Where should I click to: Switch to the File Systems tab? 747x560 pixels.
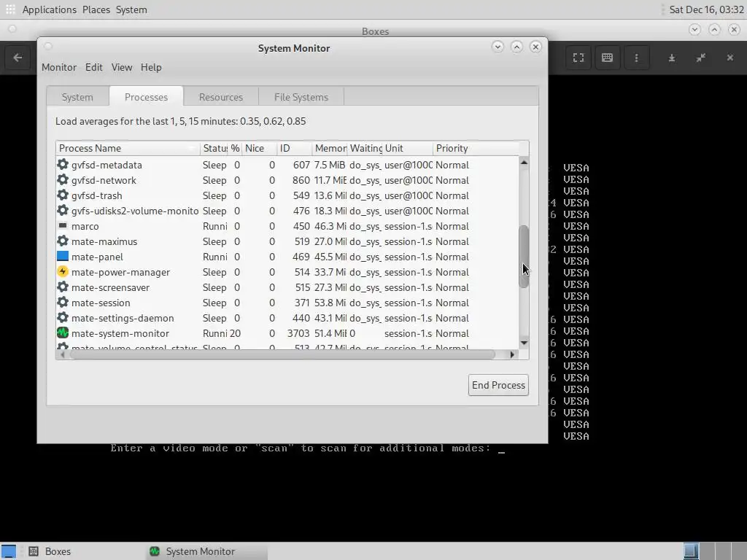pos(301,97)
